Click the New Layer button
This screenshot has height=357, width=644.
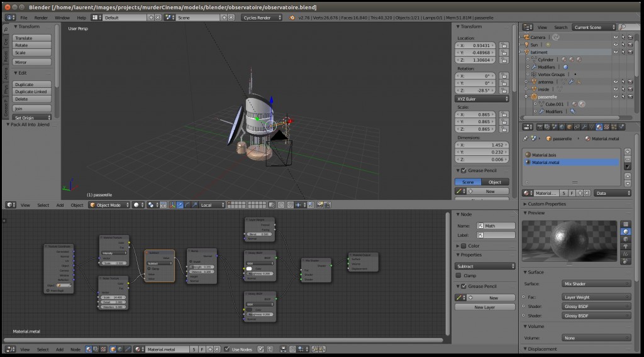pyautogui.click(x=484, y=307)
